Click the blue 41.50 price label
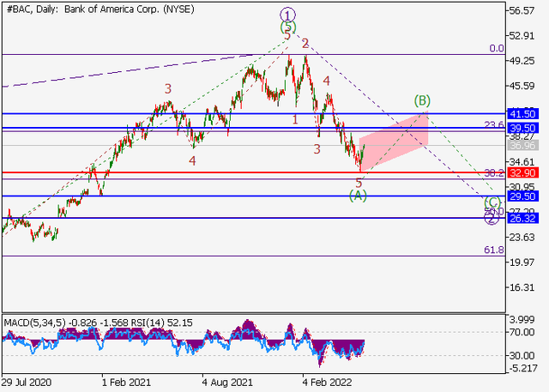The width and height of the screenshot is (549, 392). coord(523,114)
